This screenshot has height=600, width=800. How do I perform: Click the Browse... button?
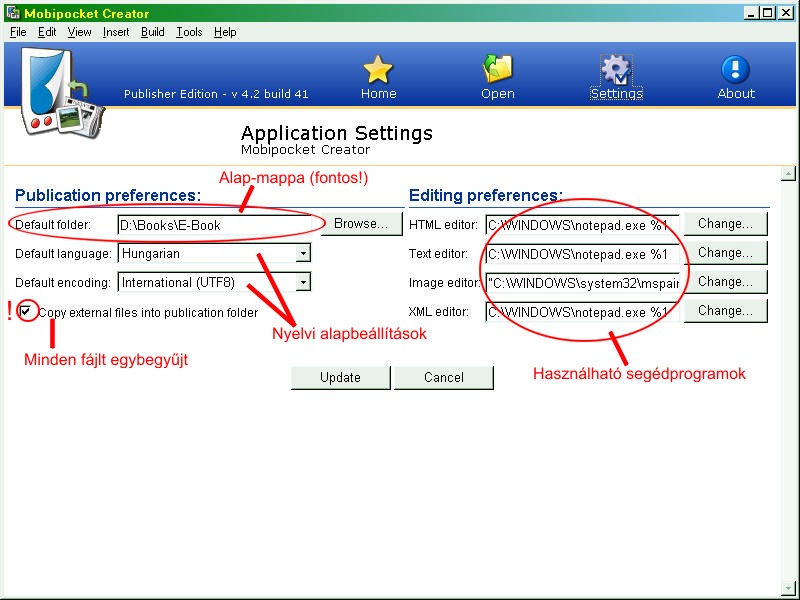click(x=361, y=224)
